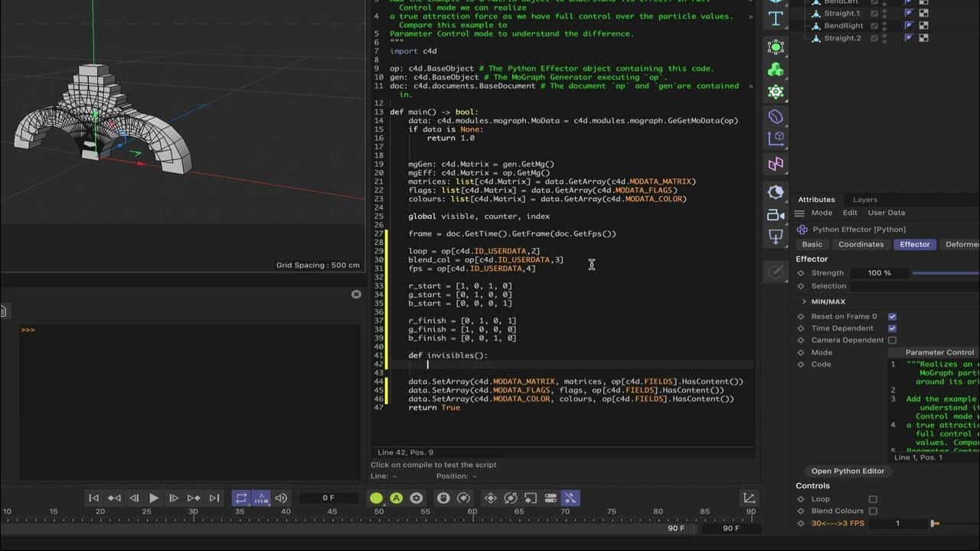Screen dimensions: 980x551
Task: Uncheck Reset on Frame 0
Action: (x=892, y=316)
